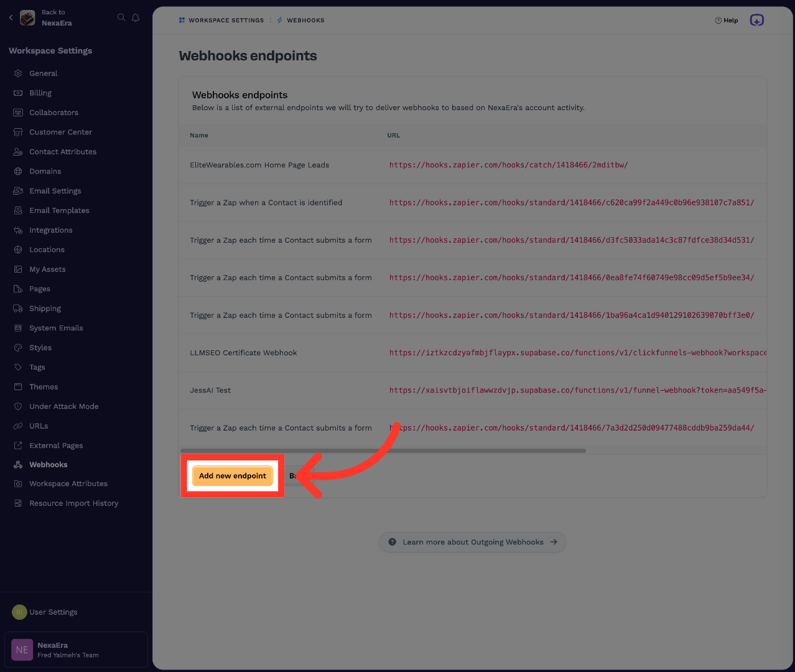Click the Name column header
Viewport: 795px width, 672px height.
(x=199, y=136)
